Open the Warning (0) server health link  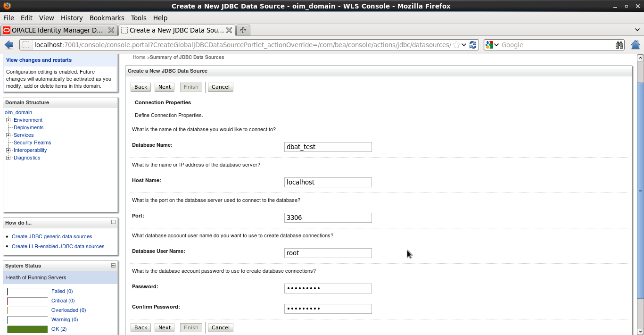click(x=65, y=319)
